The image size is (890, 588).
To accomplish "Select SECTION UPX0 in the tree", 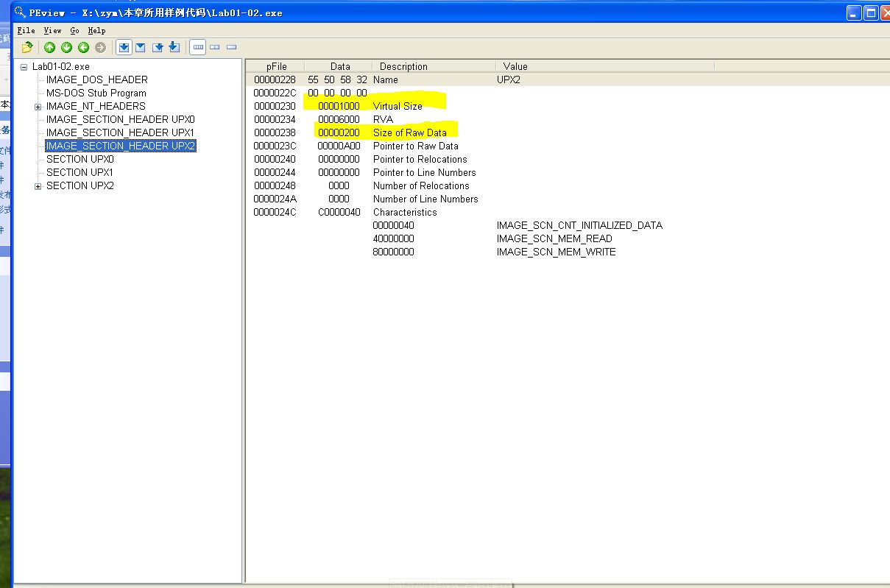I will coord(80,159).
